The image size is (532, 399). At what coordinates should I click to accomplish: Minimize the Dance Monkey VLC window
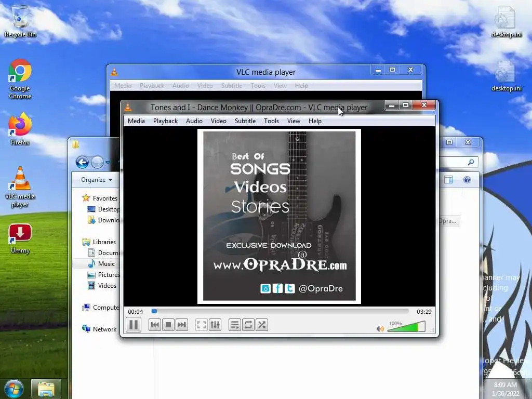[x=391, y=105]
